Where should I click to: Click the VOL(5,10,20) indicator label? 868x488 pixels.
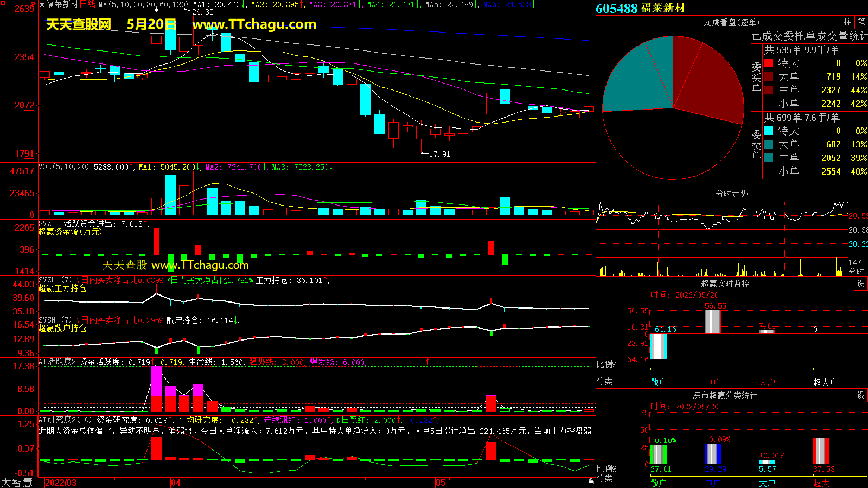[63, 167]
